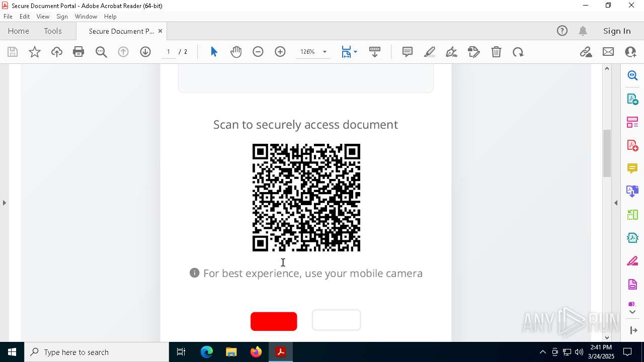Click the taskbar search box
Screen dimensions: 644x362
pyautogui.click(x=97, y=352)
